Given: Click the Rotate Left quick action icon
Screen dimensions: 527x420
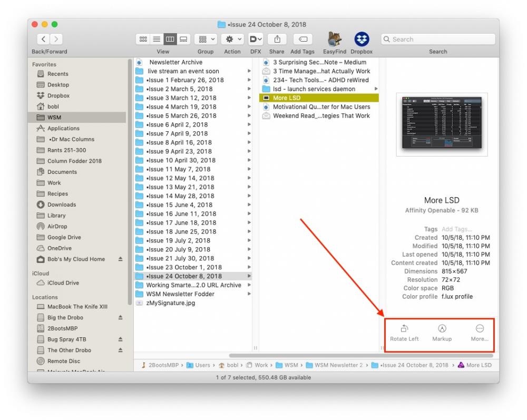Looking at the screenshot, I should 404,329.
